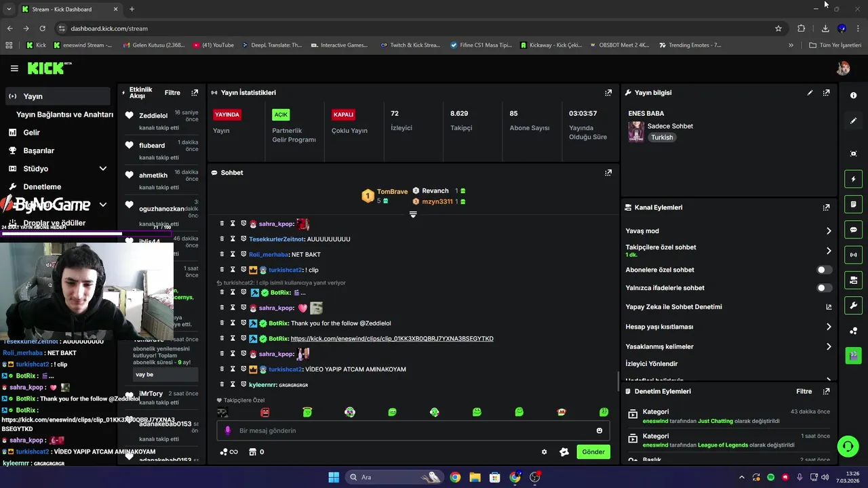
Task: Click the purple microphone icon in message box
Action: tap(228, 430)
